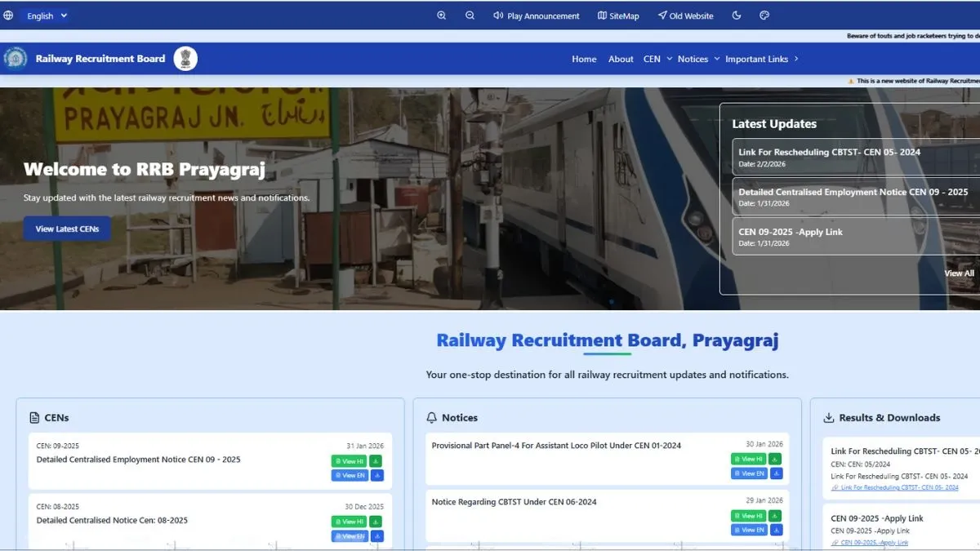Open the color palette theme icon

pyautogui.click(x=764, y=16)
